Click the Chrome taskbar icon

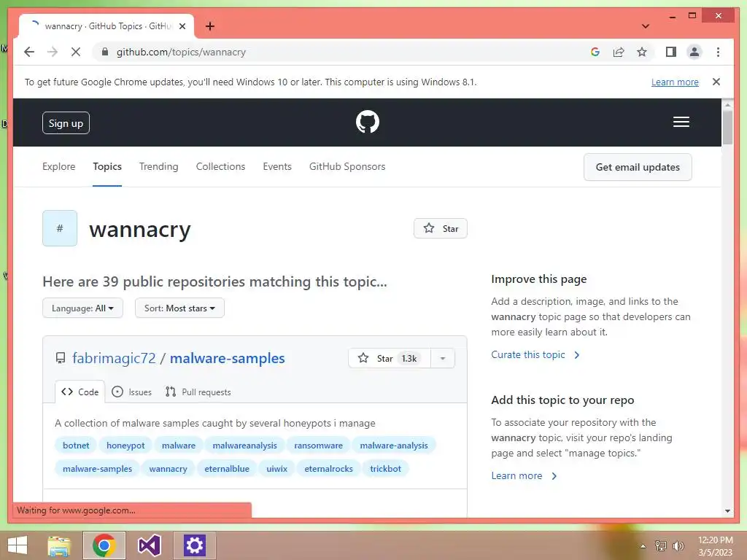(104, 545)
